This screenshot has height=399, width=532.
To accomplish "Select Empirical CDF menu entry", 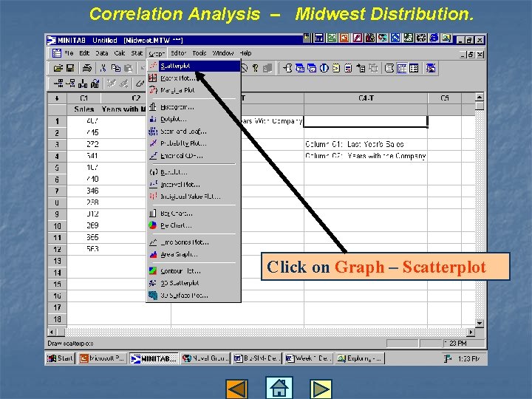I will click(192, 156).
